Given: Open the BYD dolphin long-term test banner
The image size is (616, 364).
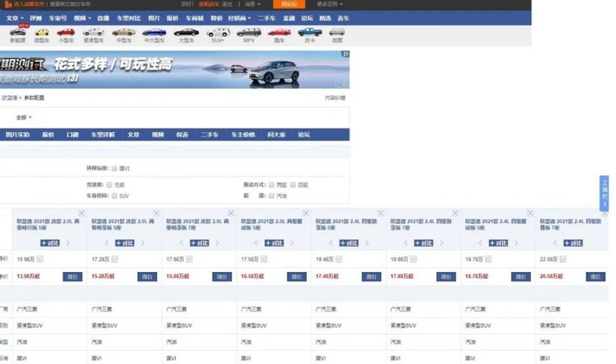Looking at the screenshot, I should coord(175,69).
